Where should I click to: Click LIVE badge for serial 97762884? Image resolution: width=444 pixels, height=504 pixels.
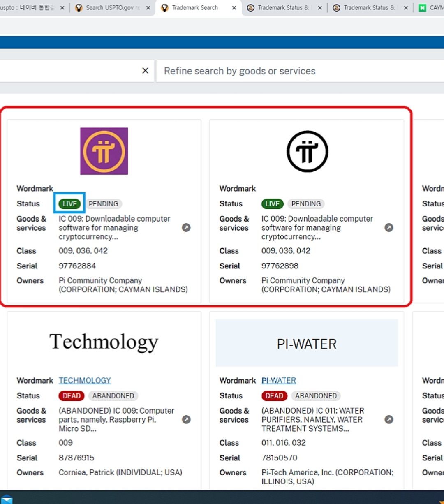click(69, 204)
